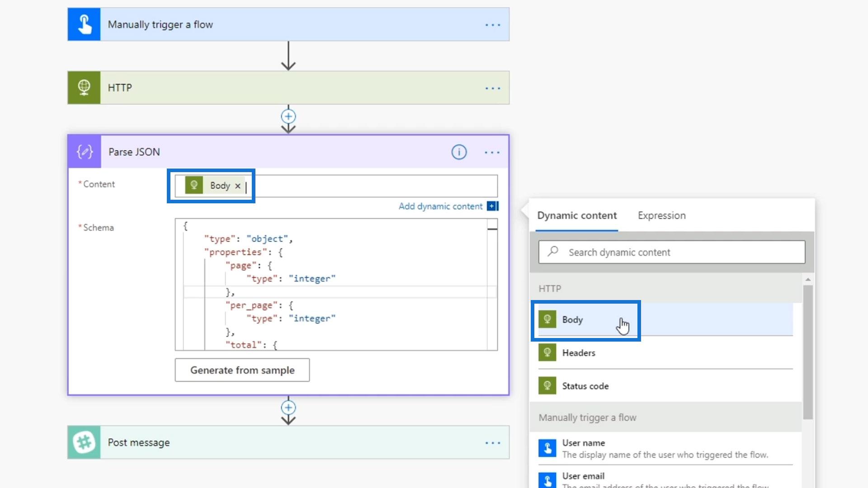The height and width of the screenshot is (488, 868).
Task: Click the Manually trigger a flow touch icon
Action: [x=84, y=24]
